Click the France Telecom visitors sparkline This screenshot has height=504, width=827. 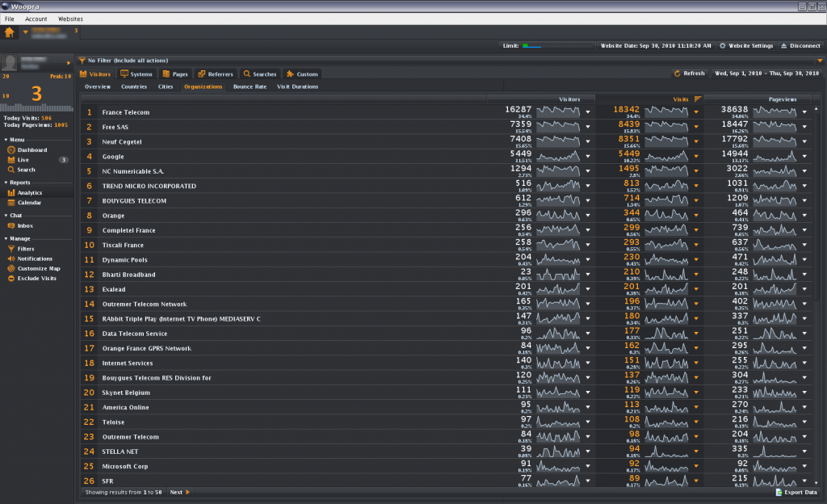[558, 111]
